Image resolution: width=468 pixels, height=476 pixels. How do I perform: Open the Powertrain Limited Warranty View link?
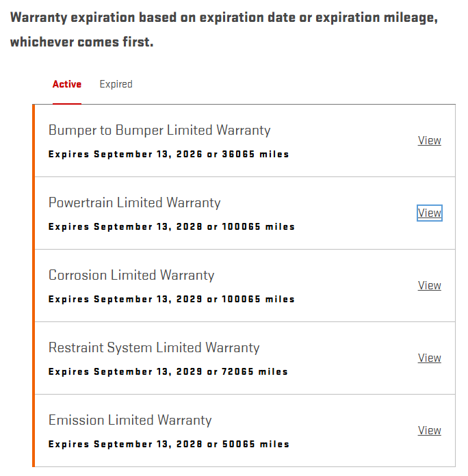[x=429, y=213]
